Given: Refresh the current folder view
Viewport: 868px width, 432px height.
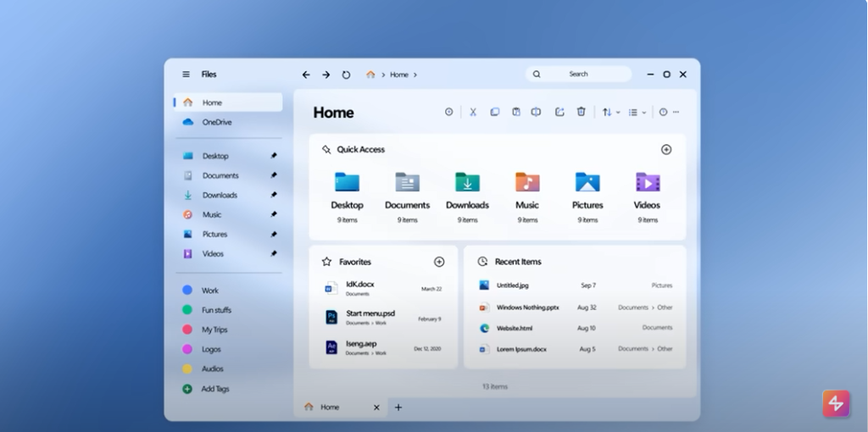Looking at the screenshot, I should (x=346, y=75).
